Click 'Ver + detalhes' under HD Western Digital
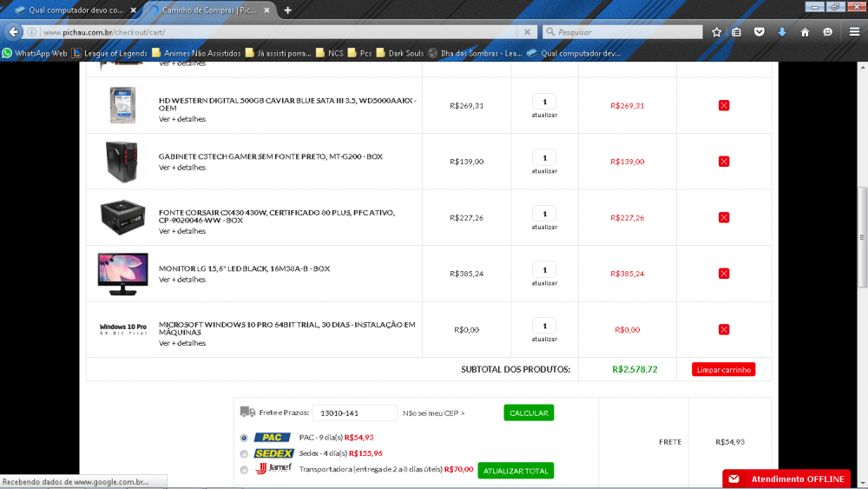Image resolution: width=868 pixels, height=489 pixels. pos(182,119)
